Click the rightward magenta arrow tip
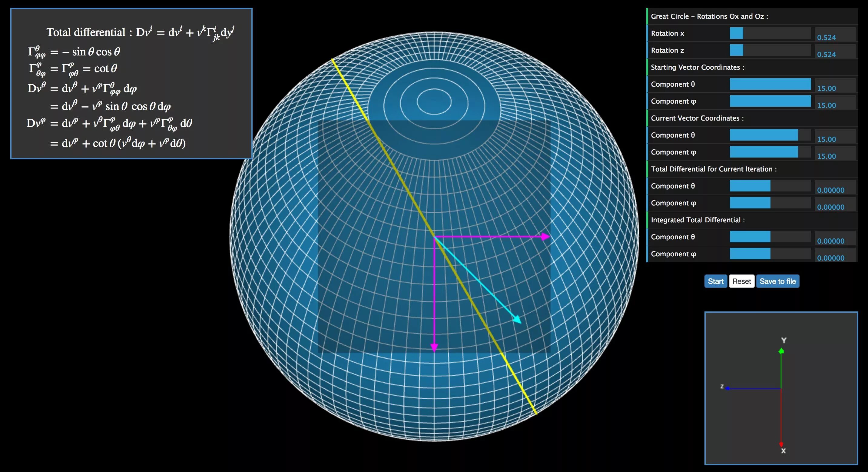This screenshot has width=868, height=472. [x=546, y=237]
